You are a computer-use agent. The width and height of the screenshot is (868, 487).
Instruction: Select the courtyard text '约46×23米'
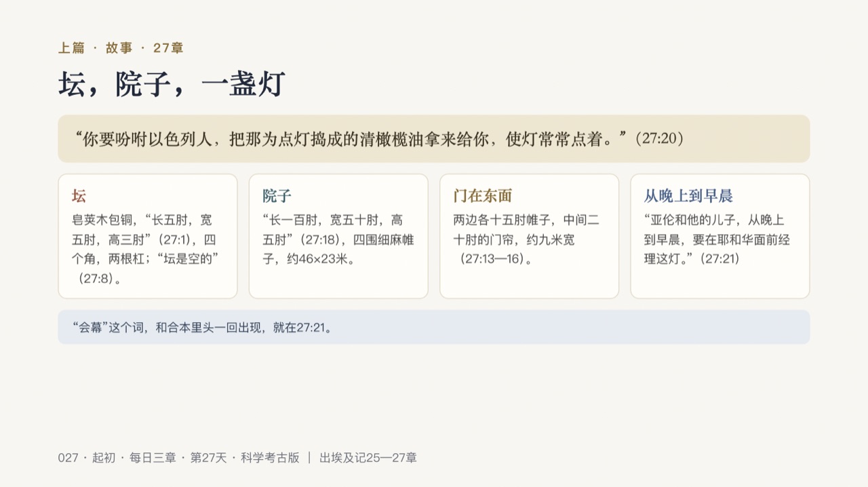pyautogui.click(x=320, y=258)
